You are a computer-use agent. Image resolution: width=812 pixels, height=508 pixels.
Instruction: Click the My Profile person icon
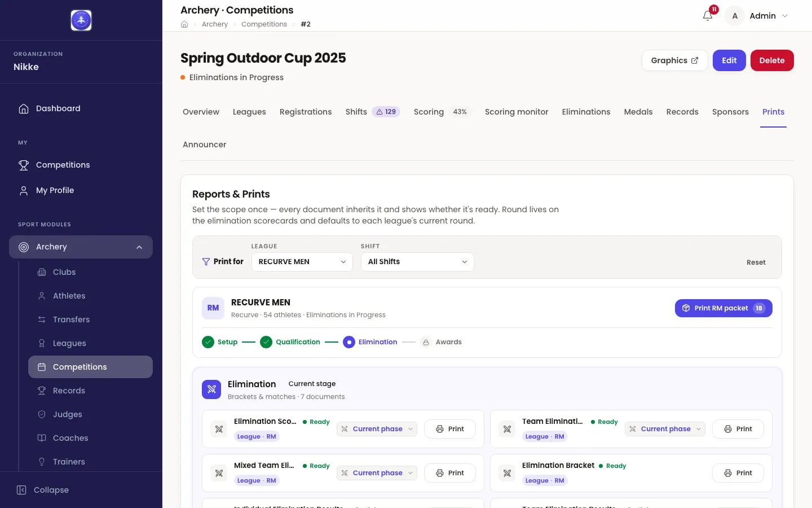tap(24, 190)
